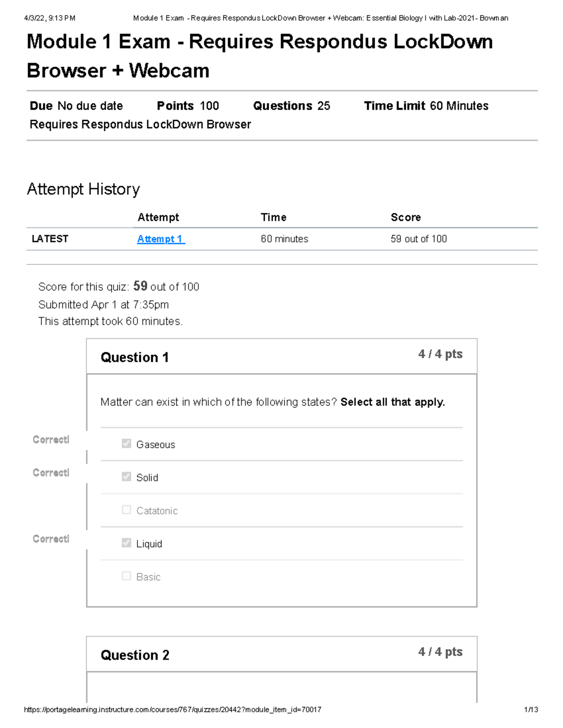The width and height of the screenshot is (563, 728).
Task: Check the Basic checkbox
Action: pos(126,576)
